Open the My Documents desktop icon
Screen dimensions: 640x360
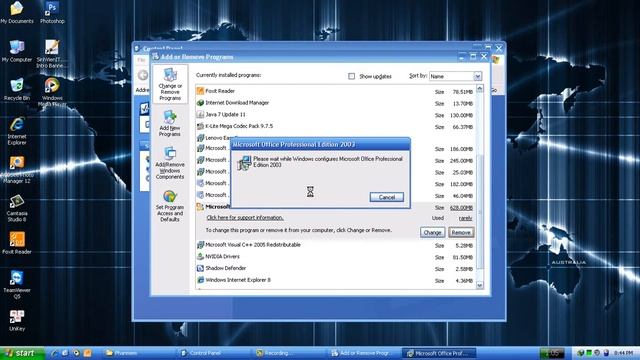click(x=17, y=12)
